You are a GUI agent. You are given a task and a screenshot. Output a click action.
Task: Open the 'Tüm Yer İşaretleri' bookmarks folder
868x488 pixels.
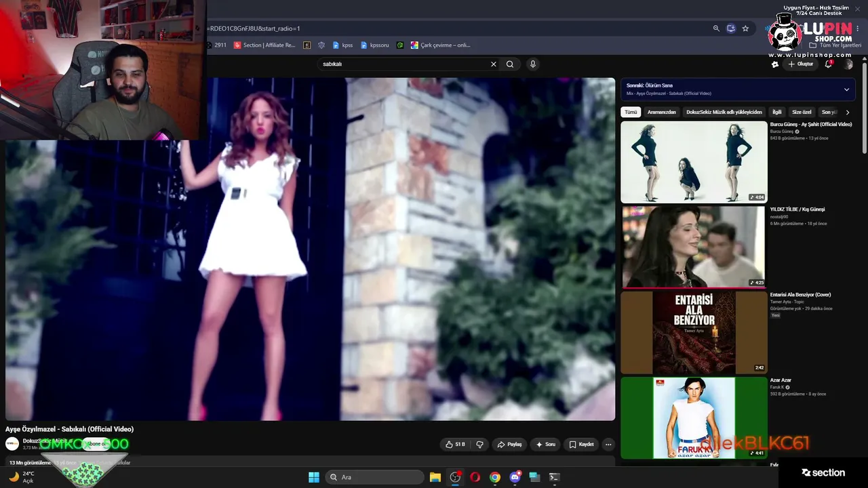click(836, 45)
